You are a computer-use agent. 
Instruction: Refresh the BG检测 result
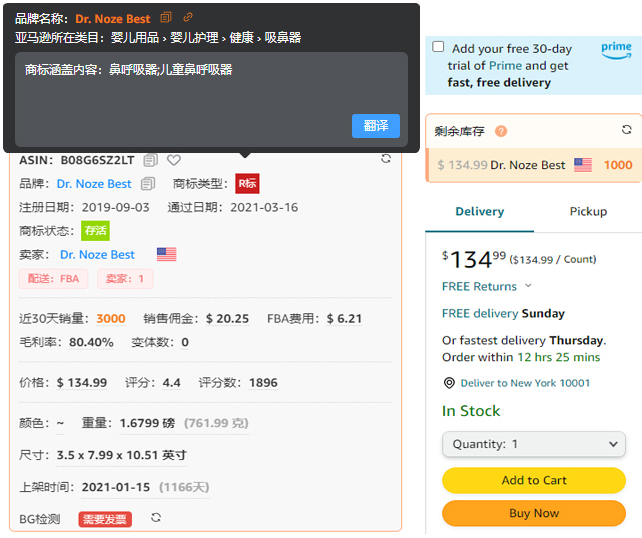(x=156, y=518)
